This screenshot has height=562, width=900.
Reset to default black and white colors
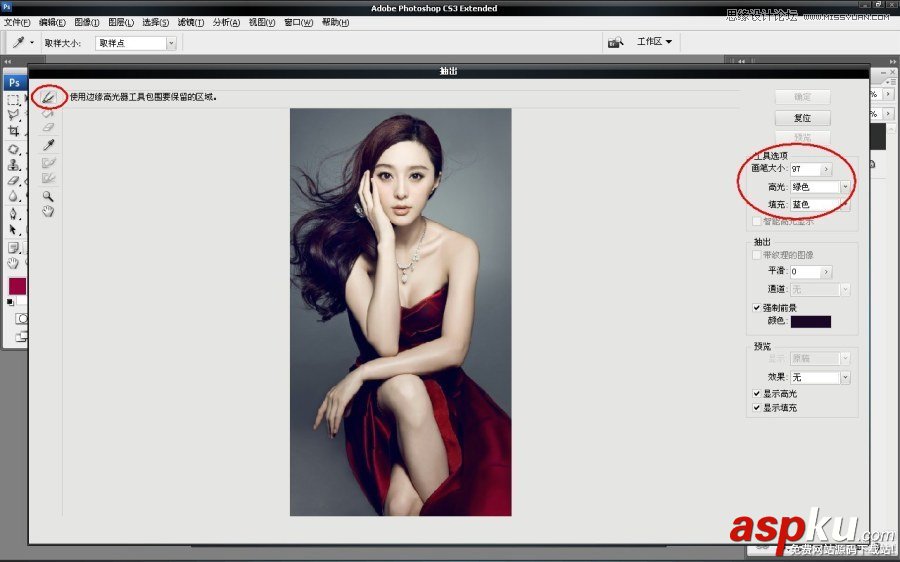(10, 303)
